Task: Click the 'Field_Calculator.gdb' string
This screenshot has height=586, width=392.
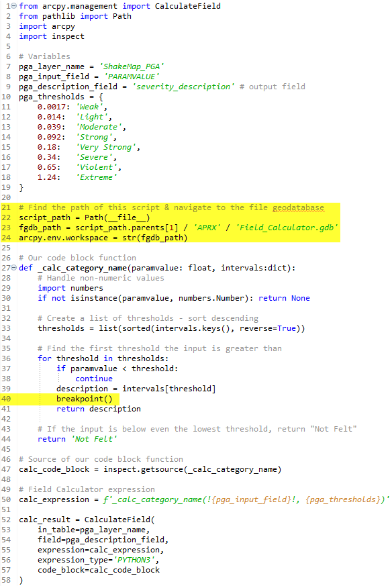Action: (287, 228)
